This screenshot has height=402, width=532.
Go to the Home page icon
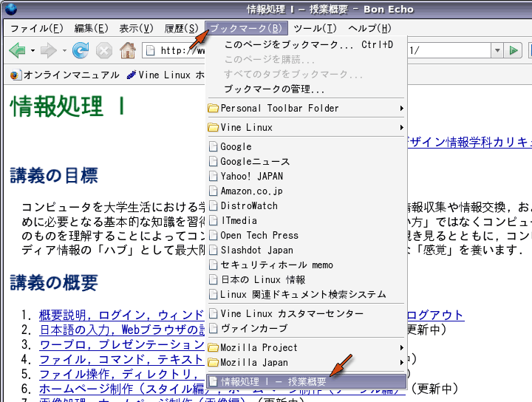pos(128,51)
